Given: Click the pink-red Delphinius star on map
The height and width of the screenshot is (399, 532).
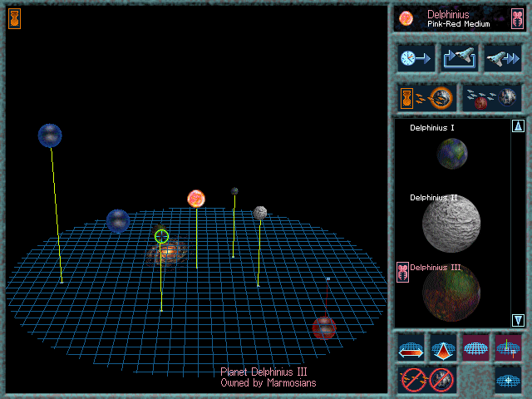Looking at the screenshot, I should point(196,199).
